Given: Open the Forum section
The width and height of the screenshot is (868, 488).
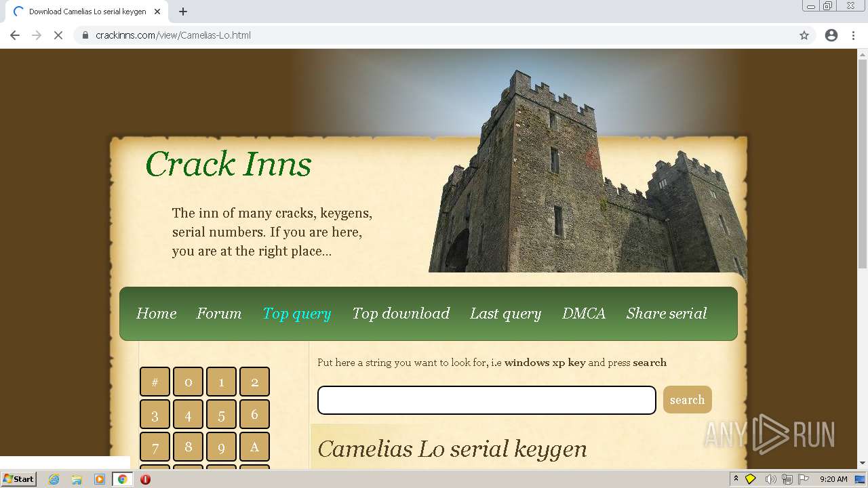Looking at the screenshot, I should pyautogui.click(x=219, y=313).
